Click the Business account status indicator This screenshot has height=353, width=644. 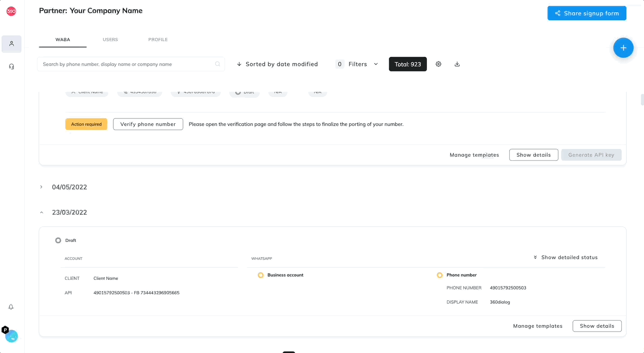coord(261,275)
